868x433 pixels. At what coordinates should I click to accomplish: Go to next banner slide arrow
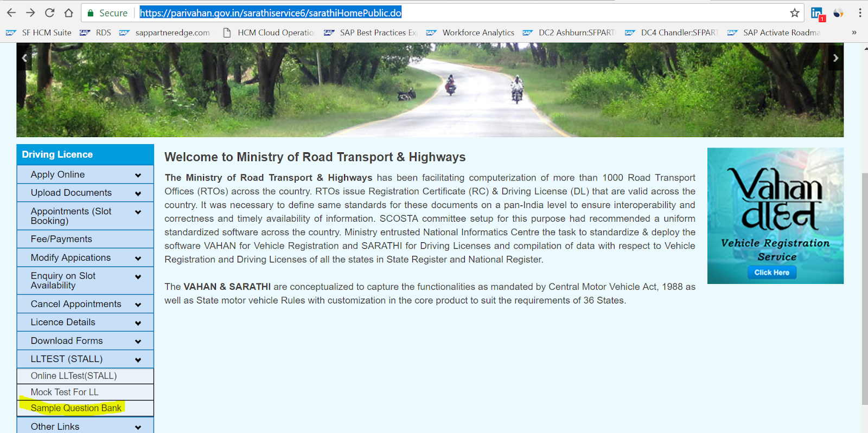(x=835, y=57)
